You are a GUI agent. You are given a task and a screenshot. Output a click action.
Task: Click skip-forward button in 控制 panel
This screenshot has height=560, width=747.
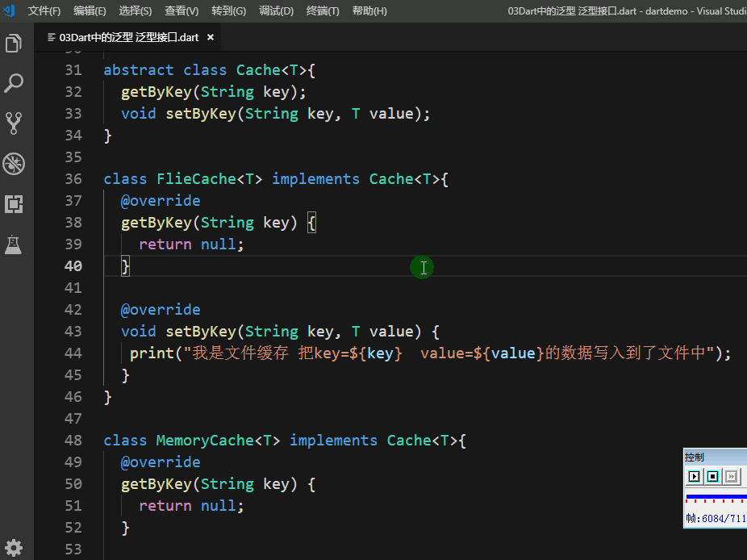point(732,476)
